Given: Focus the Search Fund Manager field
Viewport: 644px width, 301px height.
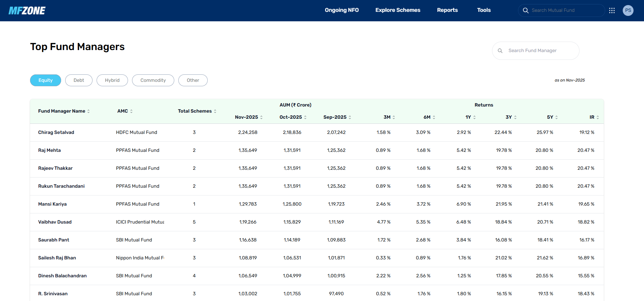Looking at the screenshot, I should point(536,51).
